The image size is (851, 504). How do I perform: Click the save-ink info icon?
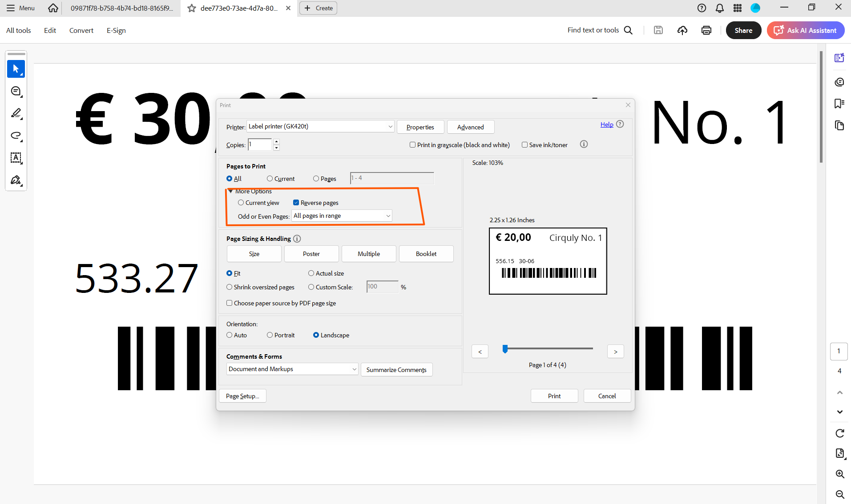pyautogui.click(x=584, y=144)
